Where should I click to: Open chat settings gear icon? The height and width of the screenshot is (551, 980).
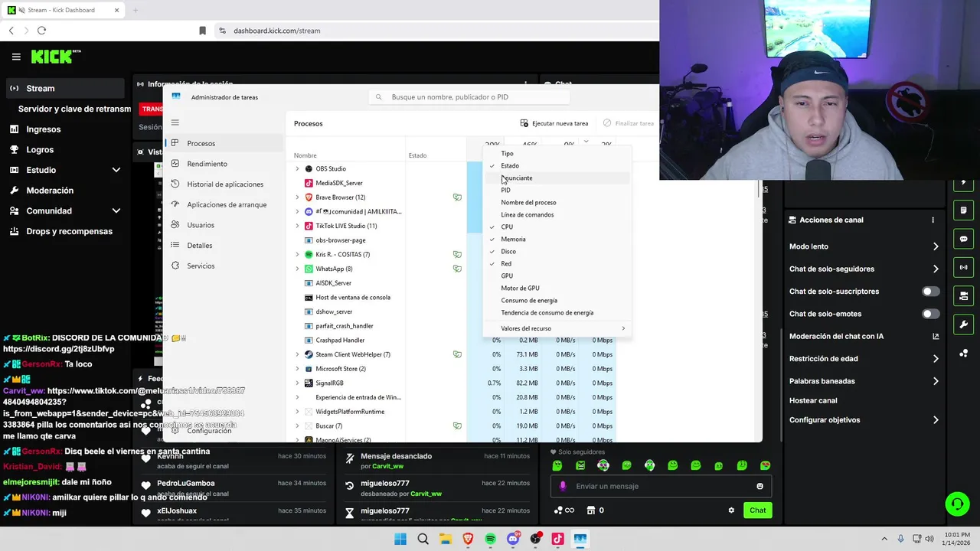pyautogui.click(x=731, y=510)
